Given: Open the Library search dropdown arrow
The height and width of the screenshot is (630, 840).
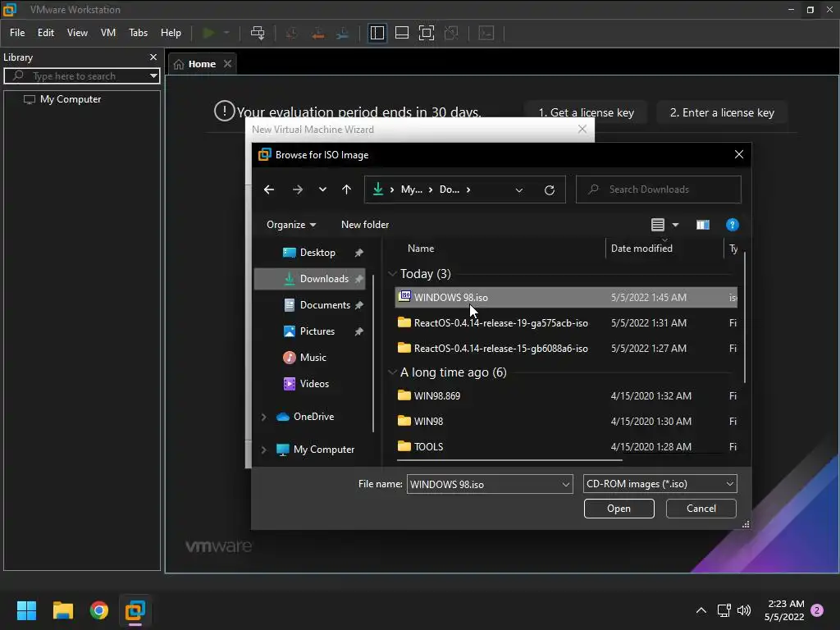Looking at the screenshot, I should pos(153,76).
